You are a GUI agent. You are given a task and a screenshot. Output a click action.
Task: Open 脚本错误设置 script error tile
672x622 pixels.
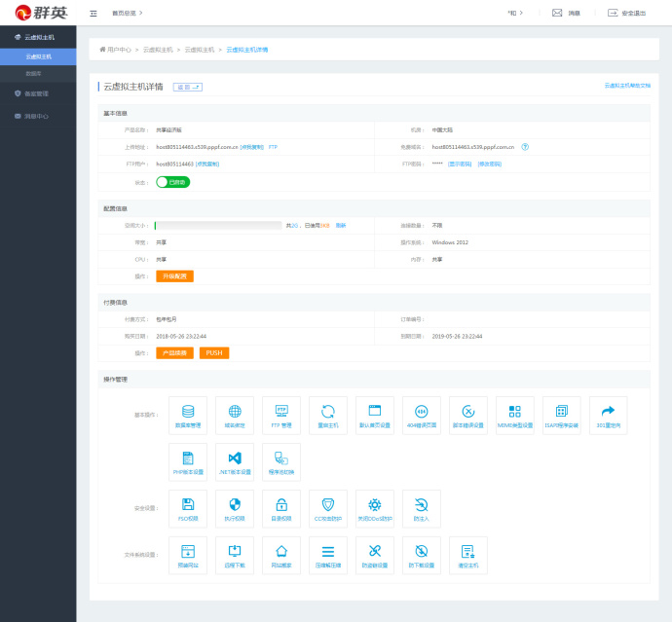tap(468, 416)
